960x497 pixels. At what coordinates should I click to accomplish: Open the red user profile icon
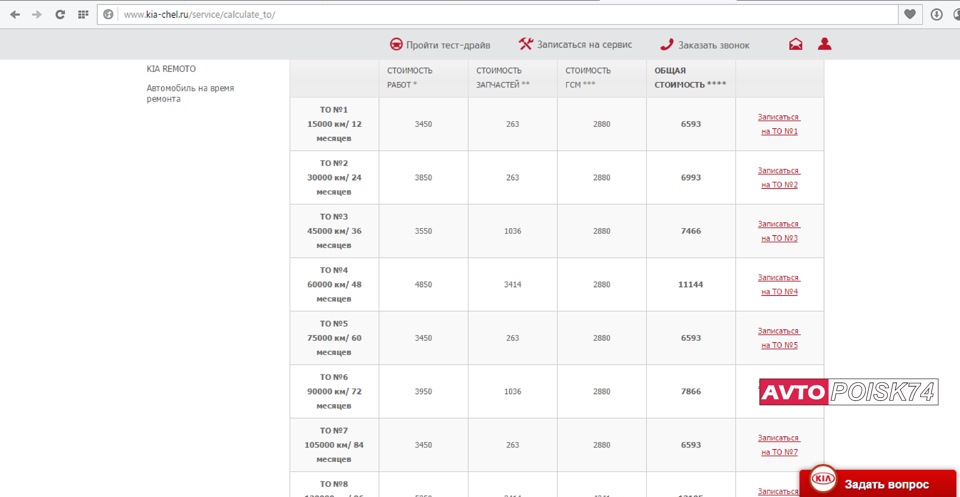[825, 44]
